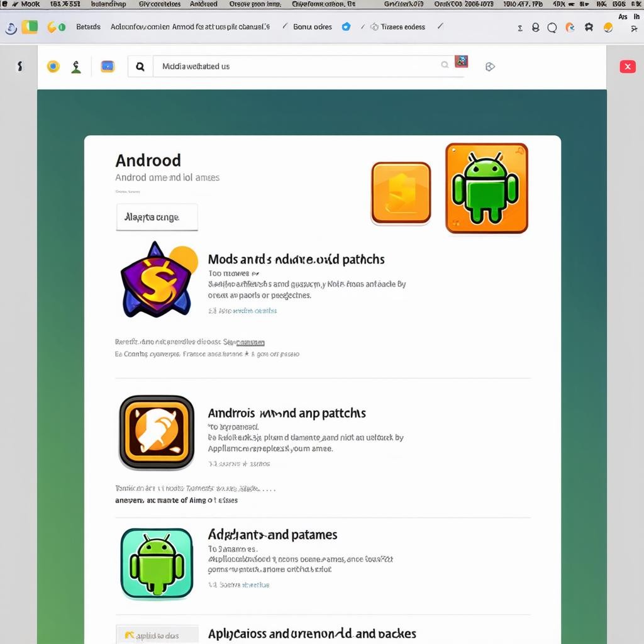Open the orange black-bordered app icon

[x=157, y=433]
